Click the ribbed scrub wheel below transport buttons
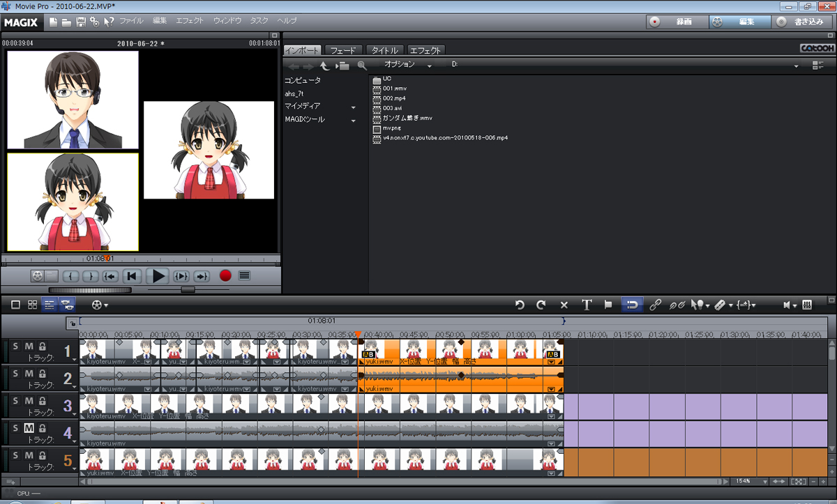837x504 pixels. coord(89,289)
